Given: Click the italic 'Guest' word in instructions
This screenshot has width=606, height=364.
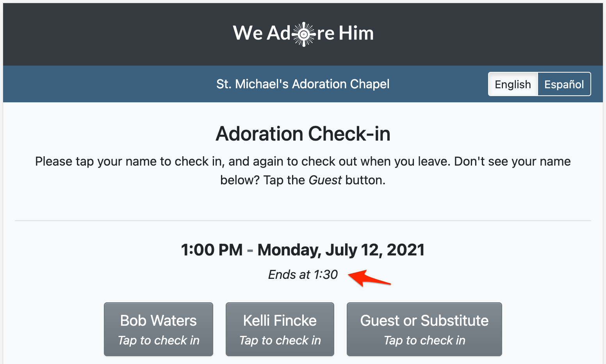Looking at the screenshot, I should 325,180.
